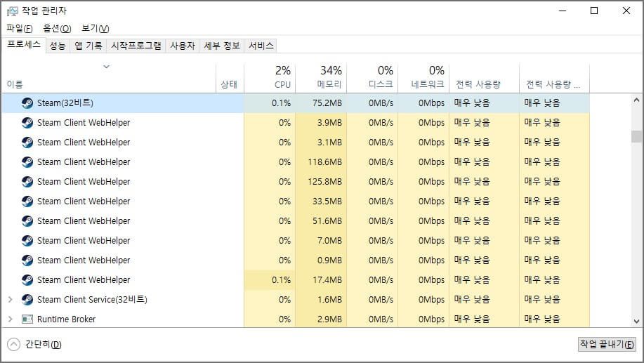The width and height of the screenshot is (644, 363).
Task: Sort by the 디스크 column header
Action: (372, 78)
